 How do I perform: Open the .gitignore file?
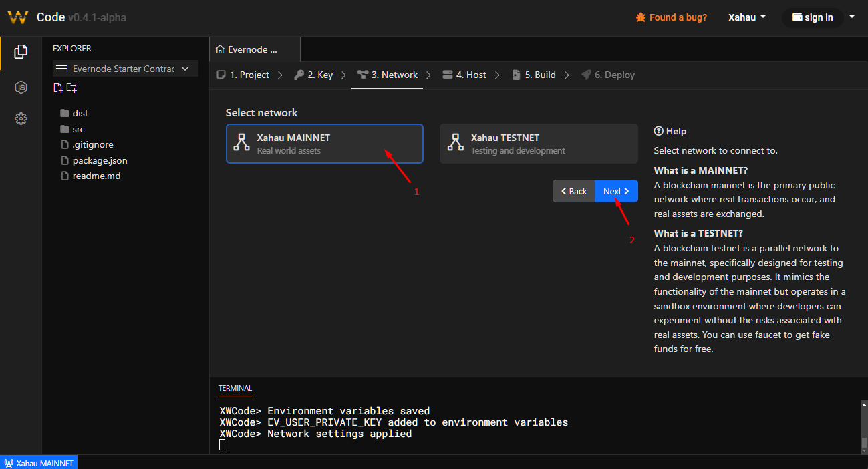[x=87, y=144]
